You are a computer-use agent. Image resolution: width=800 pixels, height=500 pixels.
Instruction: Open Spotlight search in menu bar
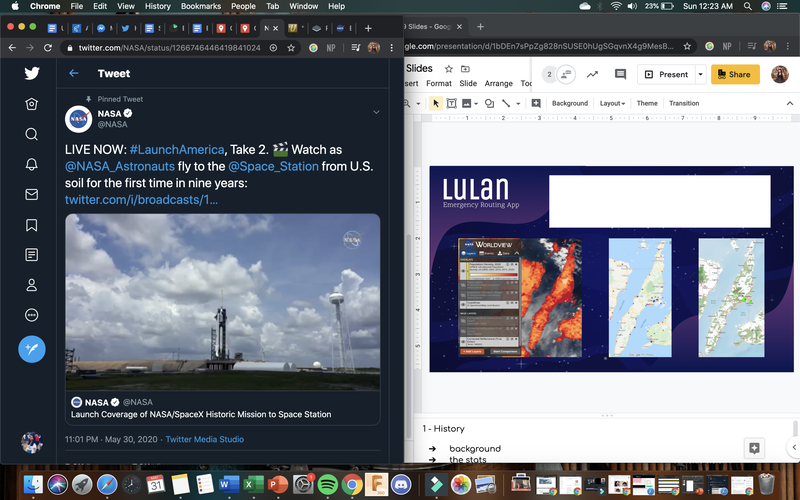[747, 6]
